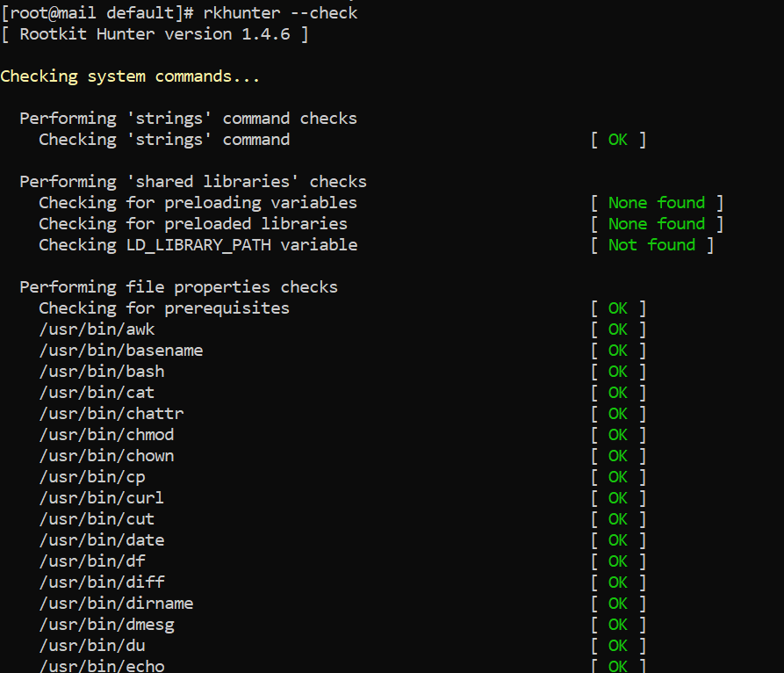
Task: Click "Checking 'strings' command" line
Action: tap(164, 140)
